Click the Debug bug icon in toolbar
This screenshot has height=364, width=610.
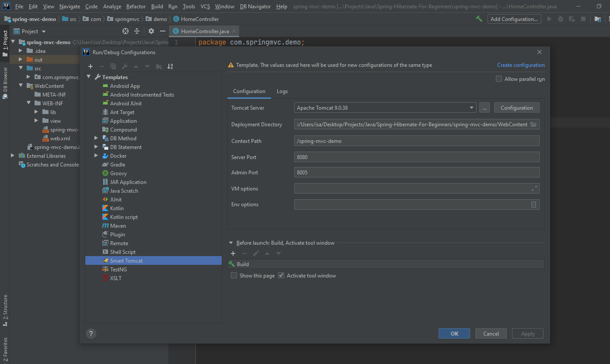[561, 19]
